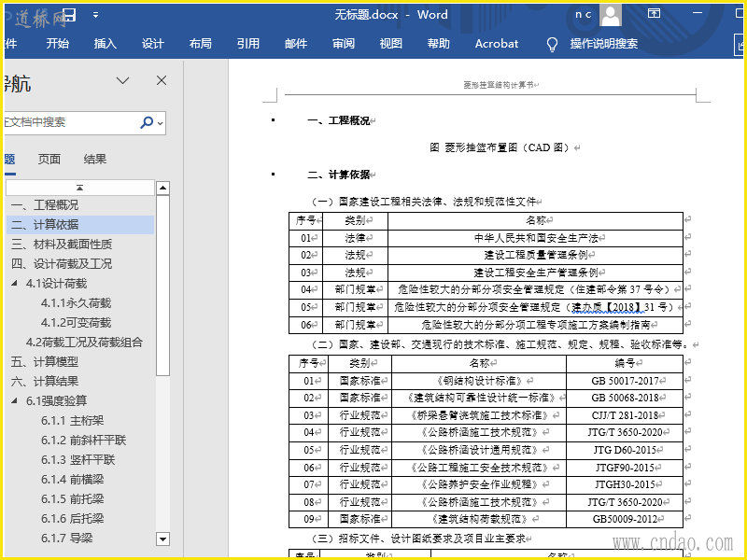Open the Quick Access Toolbar customize arrow

point(95,16)
